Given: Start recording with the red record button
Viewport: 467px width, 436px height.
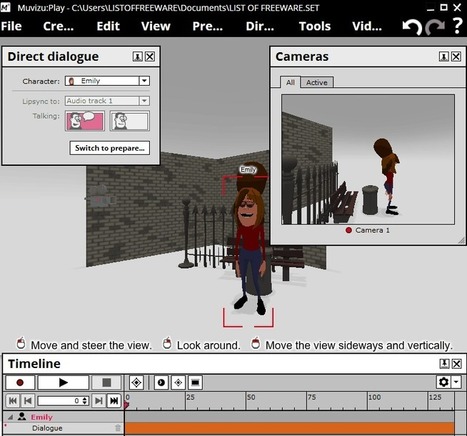Looking at the screenshot, I should (20, 382).
